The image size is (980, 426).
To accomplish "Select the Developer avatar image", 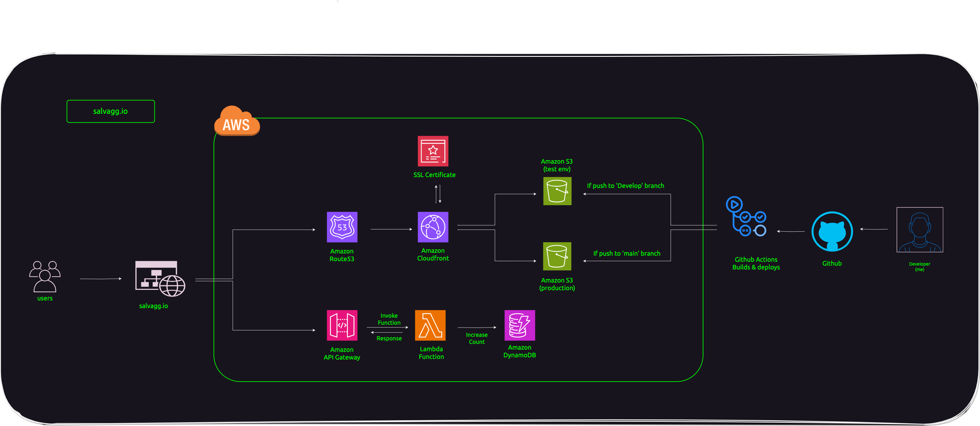I will pyautogui.click(x=920, y=229).
